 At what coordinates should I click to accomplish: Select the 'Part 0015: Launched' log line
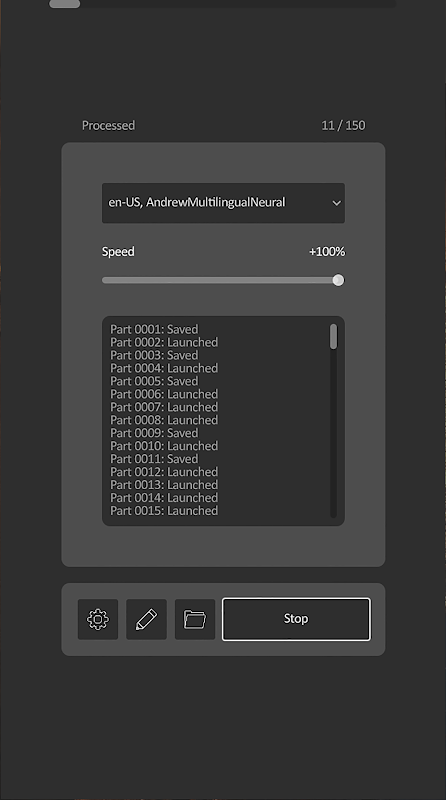(164, 511)
